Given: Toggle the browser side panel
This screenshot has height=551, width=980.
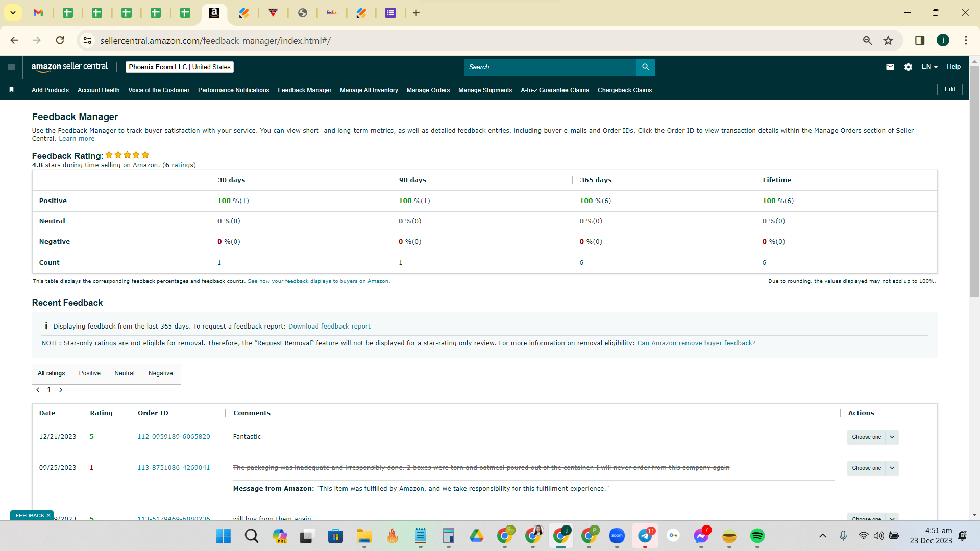Looking at the screenshot, I should tap(920, 40).
